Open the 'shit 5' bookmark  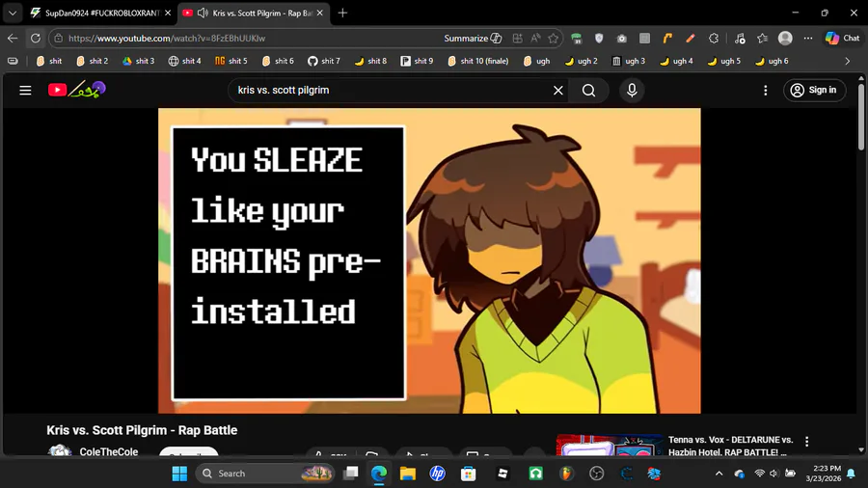(231, 61)
